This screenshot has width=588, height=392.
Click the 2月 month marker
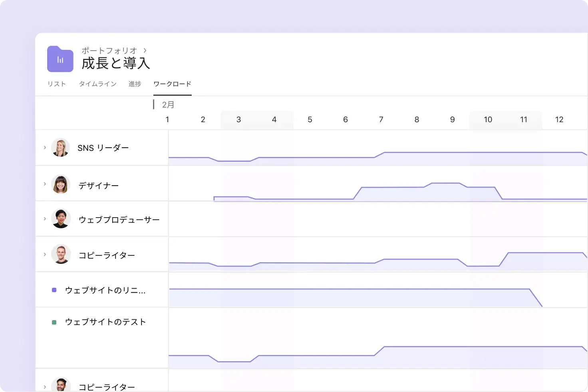click(x=168, y=104)
